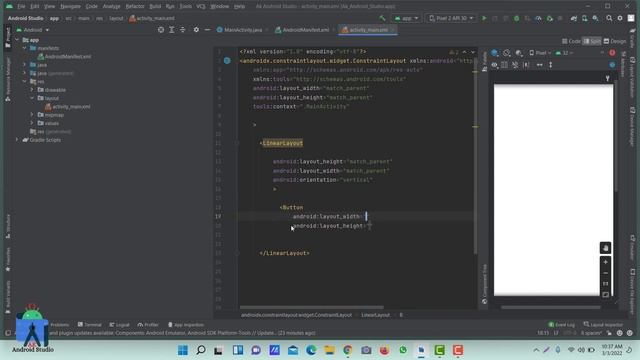Open the Layout Inspector
Image resolution: width=640 pixels, height=360 pixels.
point(603,325)
